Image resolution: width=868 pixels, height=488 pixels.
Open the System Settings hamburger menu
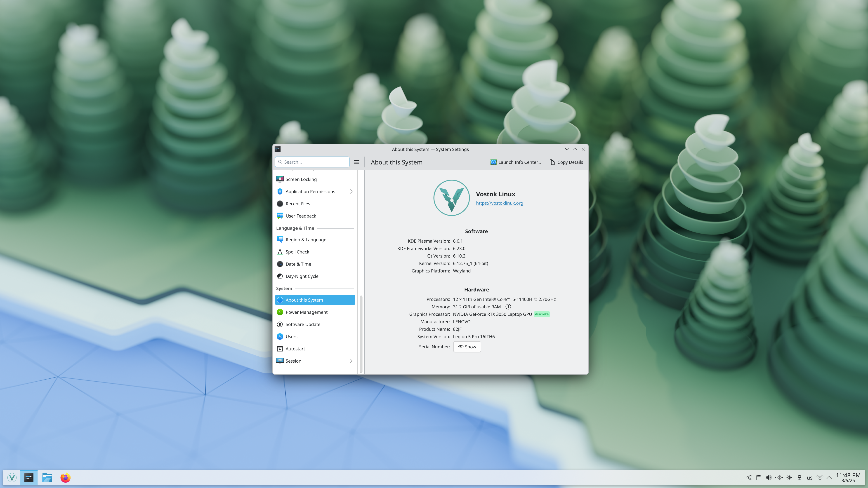click(x=356, y=162)
